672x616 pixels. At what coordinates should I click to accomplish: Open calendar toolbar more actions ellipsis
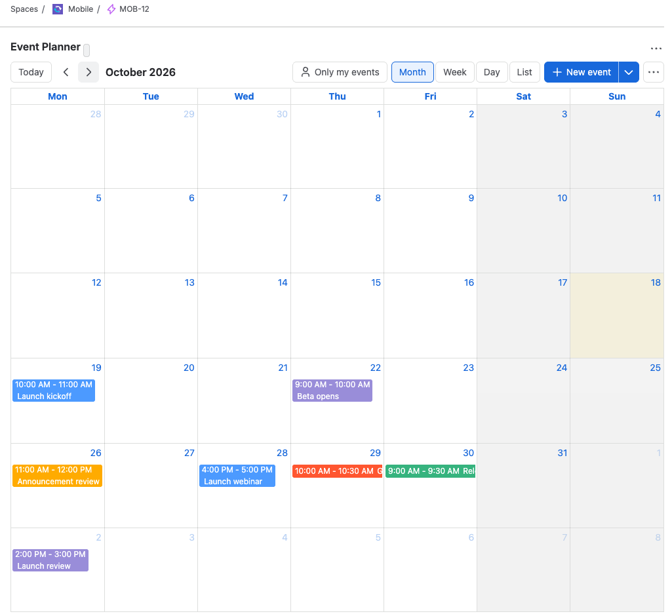pos(653,72)
